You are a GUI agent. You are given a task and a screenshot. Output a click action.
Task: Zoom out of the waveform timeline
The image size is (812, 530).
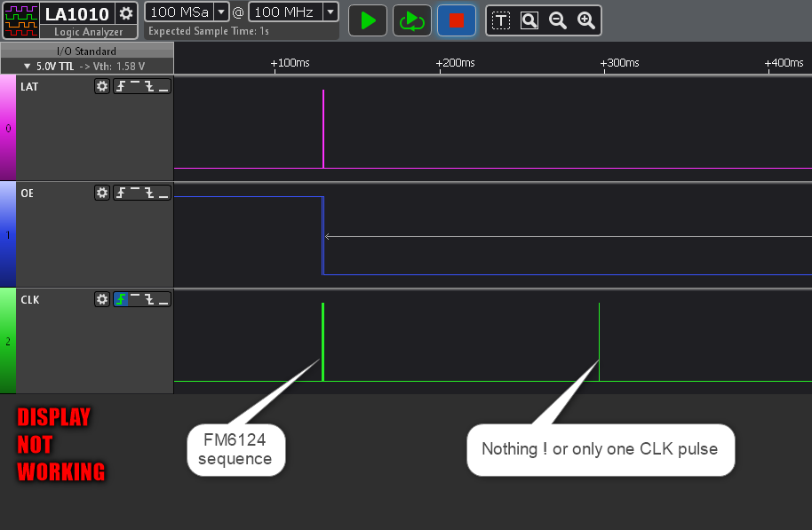pos(557,20)
